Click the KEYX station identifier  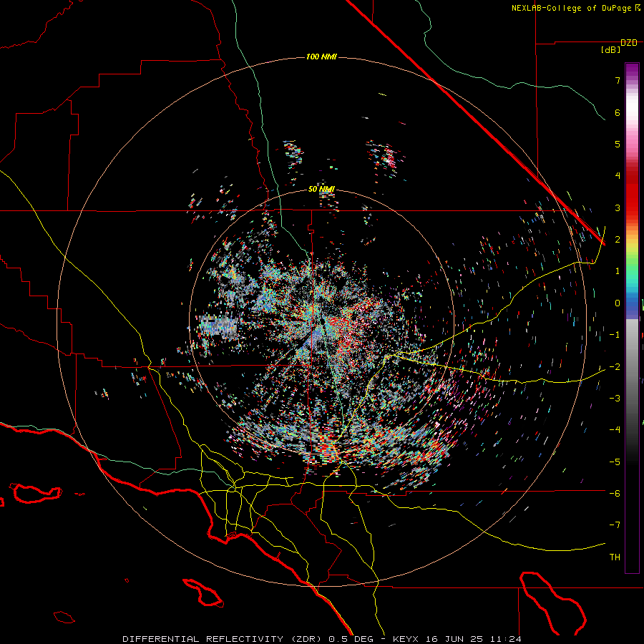406,639
